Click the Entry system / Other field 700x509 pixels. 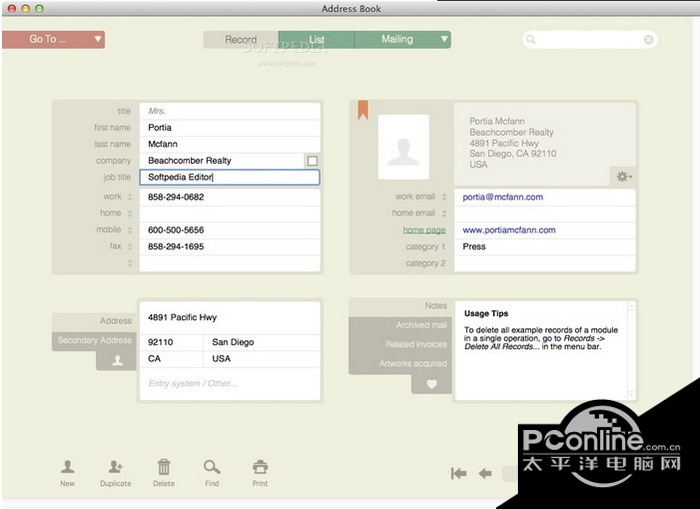click(x=230, y=384)
